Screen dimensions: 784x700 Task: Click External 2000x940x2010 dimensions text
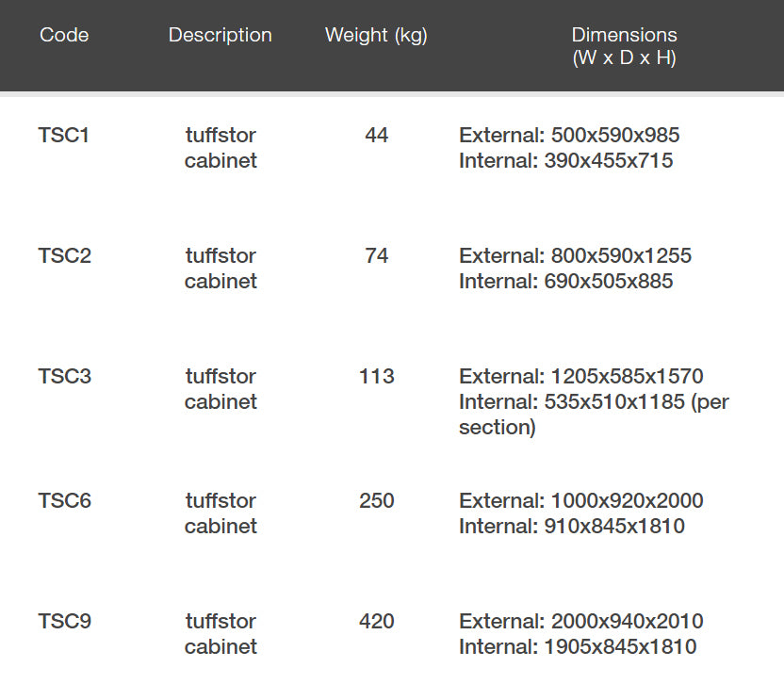coord(580,622)
